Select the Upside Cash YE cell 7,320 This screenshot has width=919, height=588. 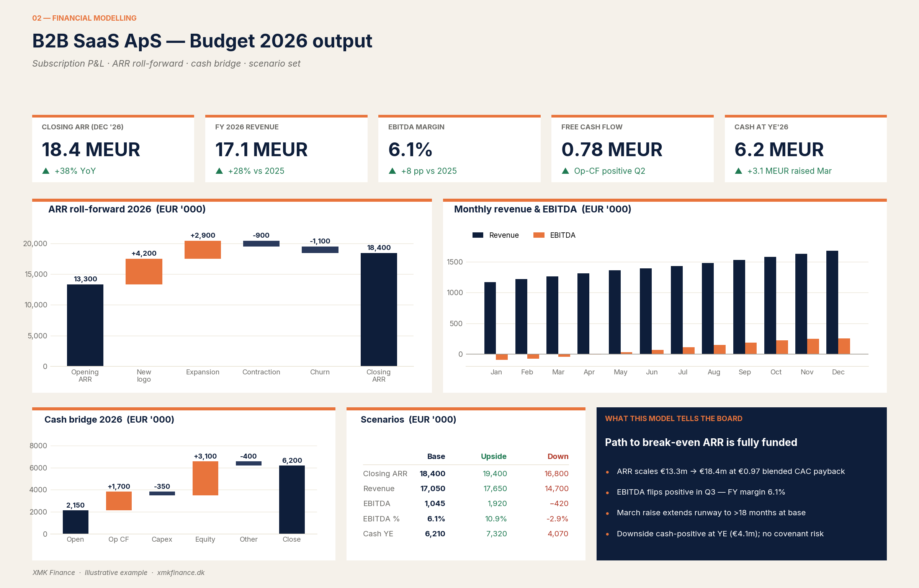497,534
